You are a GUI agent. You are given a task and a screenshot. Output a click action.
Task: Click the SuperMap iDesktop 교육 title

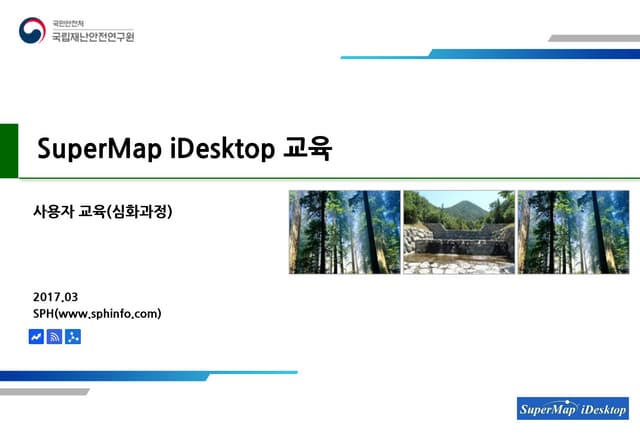(x=184, y=149)
